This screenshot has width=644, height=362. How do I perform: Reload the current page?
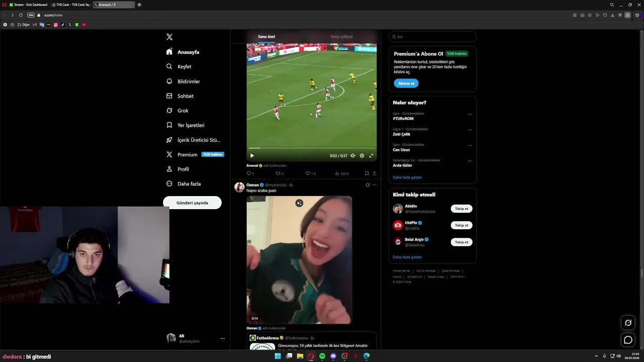coord(21,15)
